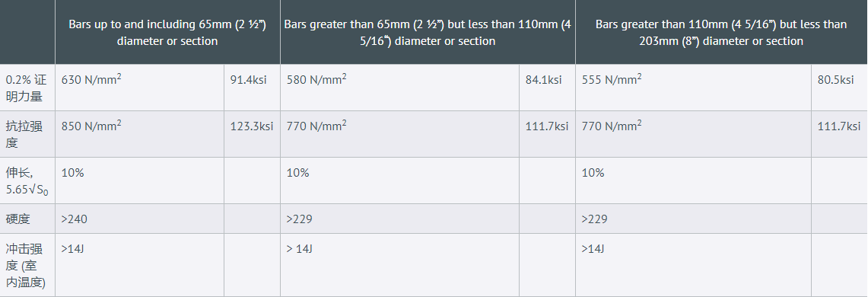Click the 'Bars greater than 110mm' column header
The height and width of the screenshot is (297, 868).
coord(721,32)
